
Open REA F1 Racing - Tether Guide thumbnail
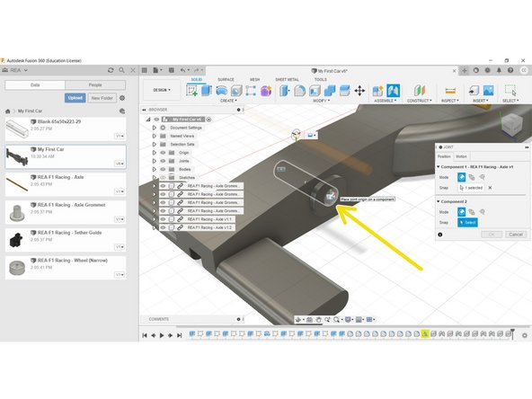[x=16, y=240]
